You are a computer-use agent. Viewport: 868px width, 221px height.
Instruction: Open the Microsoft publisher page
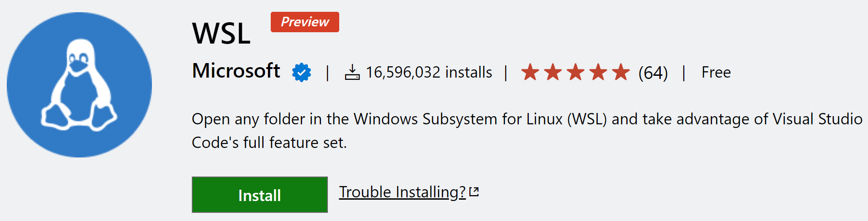point(236,71)
